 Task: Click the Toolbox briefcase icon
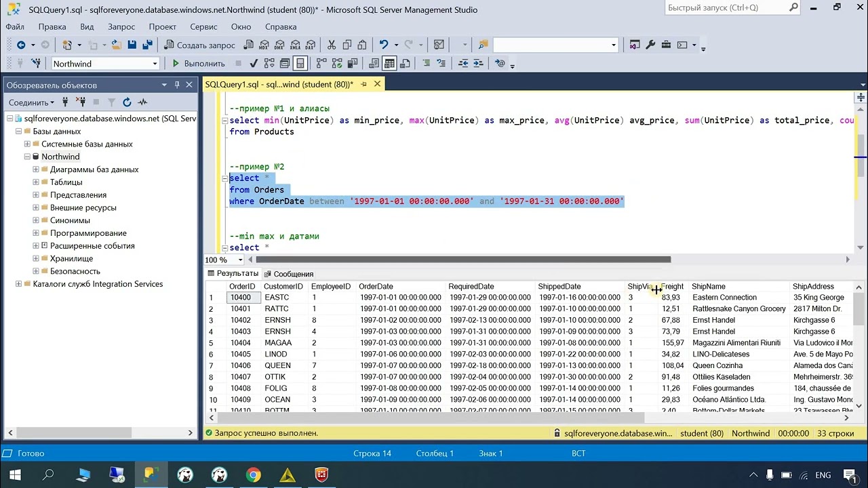pyautogui.click(x=666, y=45)
